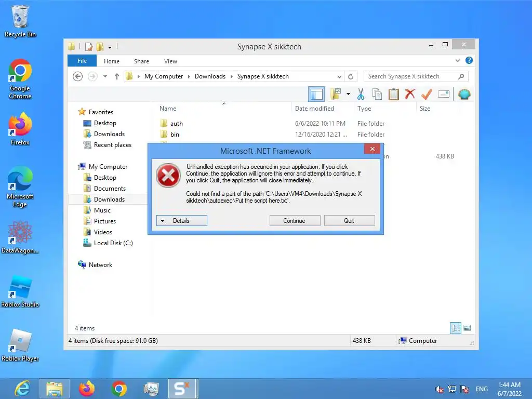The height and width of the screenshot is (399, 532).
Task: Collapse the ribbon with the chevron
Action: tap(457, 60)
